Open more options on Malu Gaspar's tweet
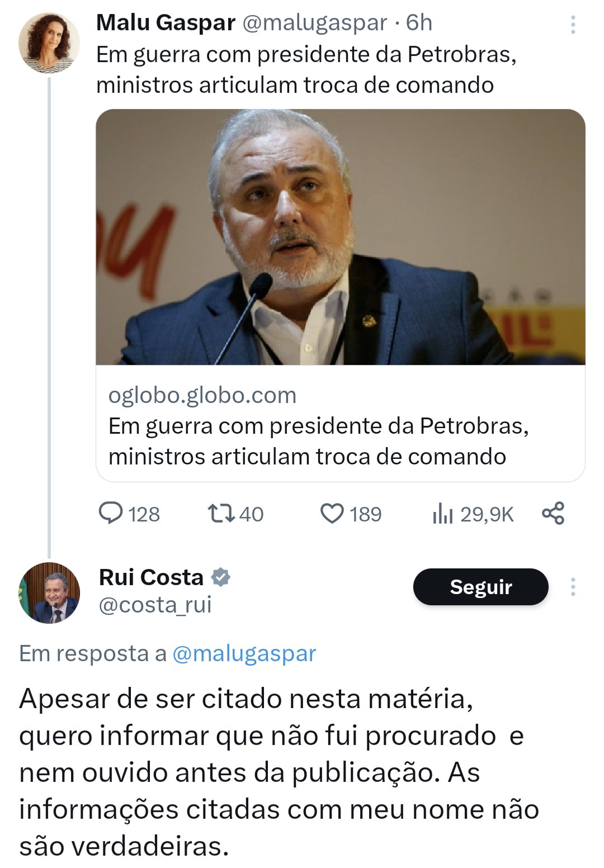This screenshot has width=604, height=868. 573,25
